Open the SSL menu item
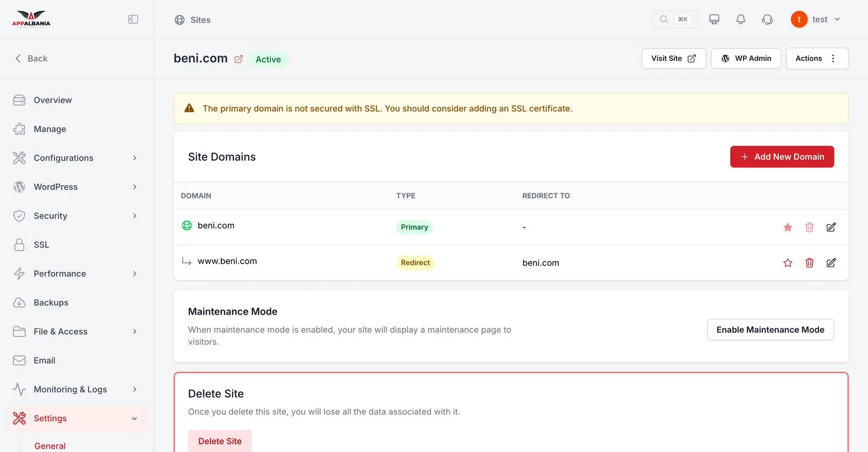Image resolution: width=868 pixels, height=452 pixels. coord(77,245)
